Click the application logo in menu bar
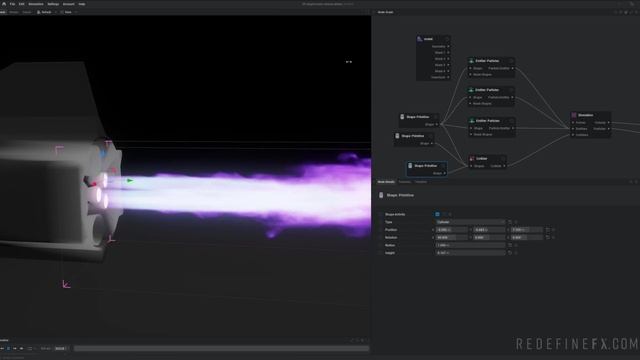The height and width of the screenshot is (360, 640). [x=4, y=4]
